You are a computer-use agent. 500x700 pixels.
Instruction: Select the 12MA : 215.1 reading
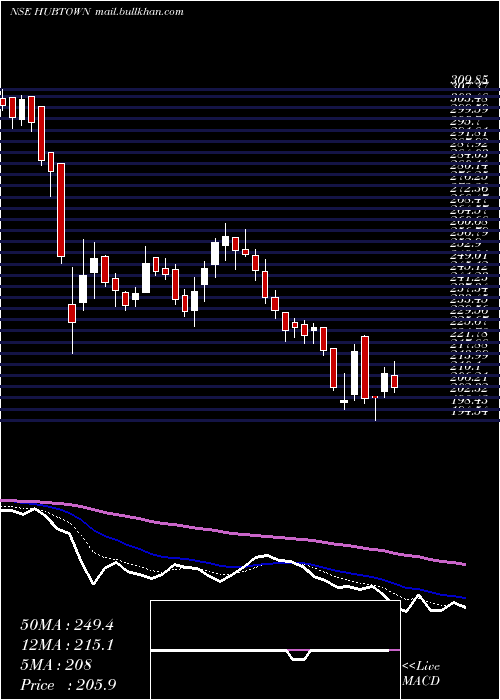[67, 645]
